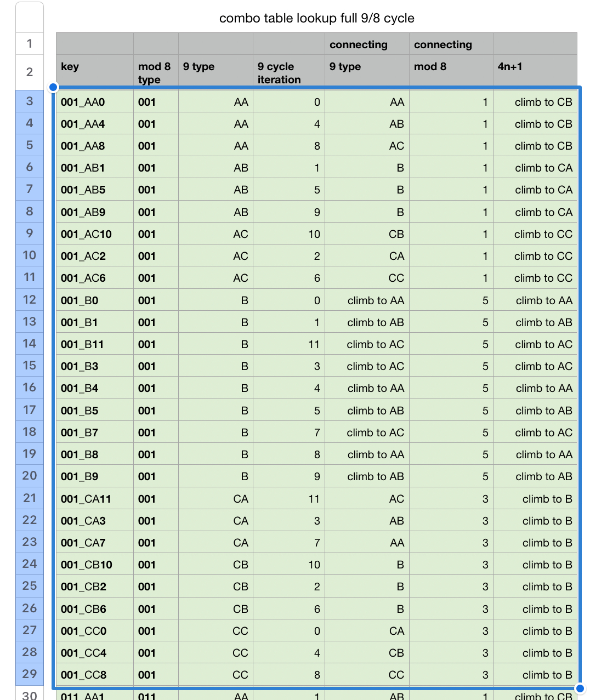The height and width of the screenshot is (700, 607).
Task: Click the blank header corner above row 1
Action: 30,17
